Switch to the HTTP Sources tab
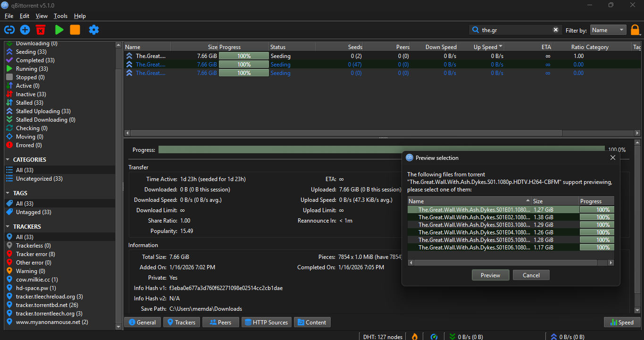The height and width of the screenshot is (340, 644). (x=266, y=323)
